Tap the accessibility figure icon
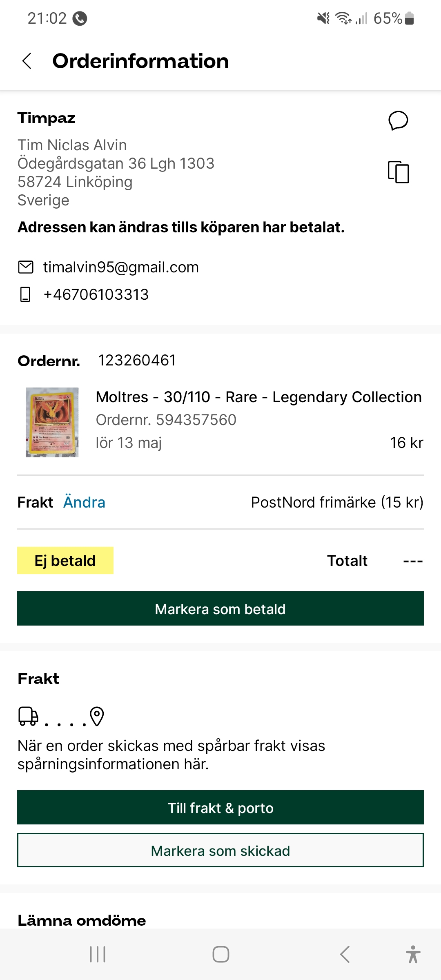 [x=413, y=954]
